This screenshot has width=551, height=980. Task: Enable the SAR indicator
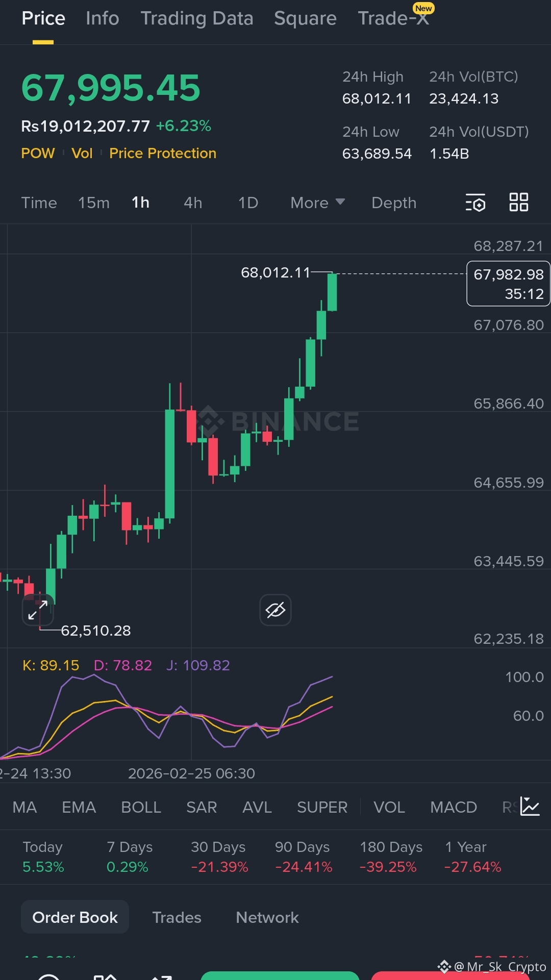[202, 807]
